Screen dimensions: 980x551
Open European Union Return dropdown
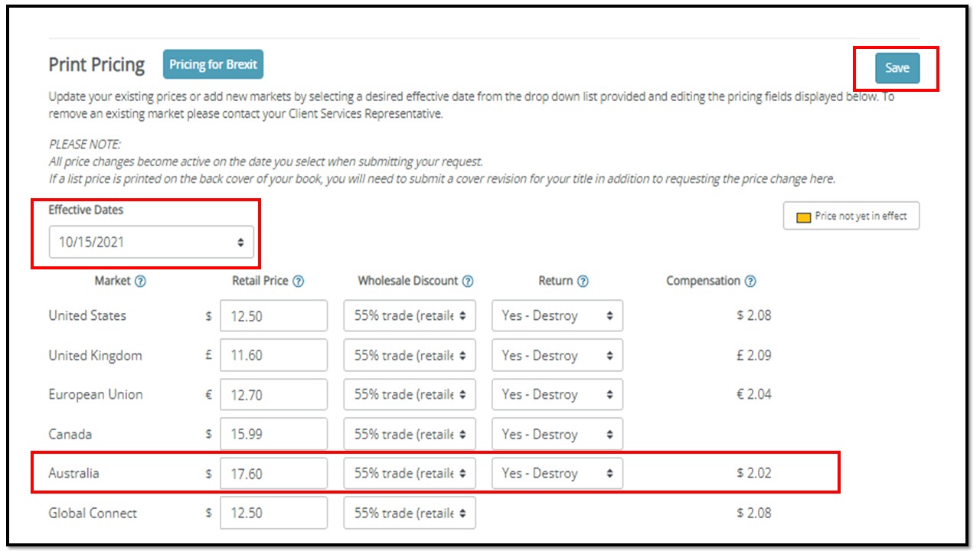coord(557,395)
